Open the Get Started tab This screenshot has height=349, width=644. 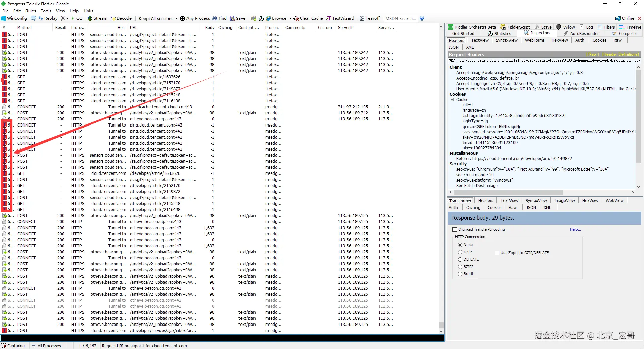463,33
